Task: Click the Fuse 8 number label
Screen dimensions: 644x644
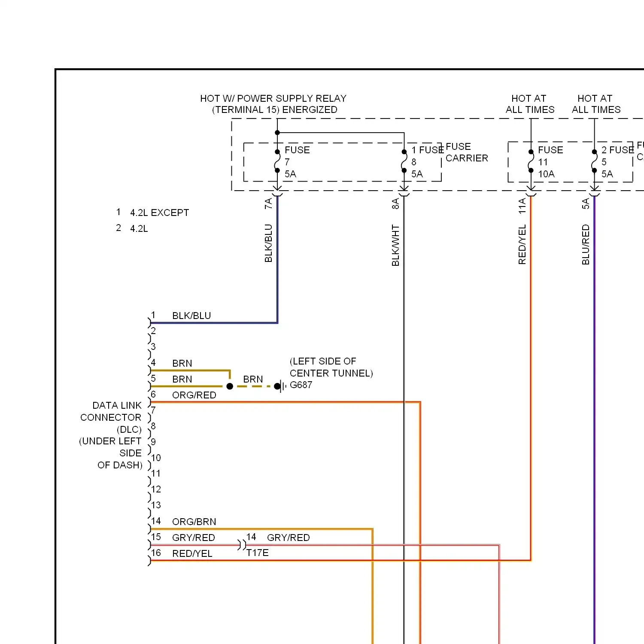Action: [x=414, y=162]
